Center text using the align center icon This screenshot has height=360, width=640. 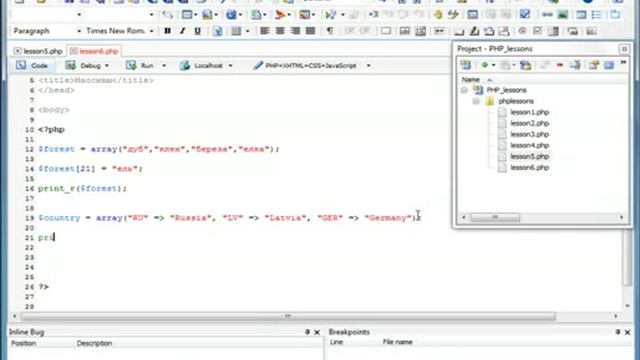(x=280, y=31)
